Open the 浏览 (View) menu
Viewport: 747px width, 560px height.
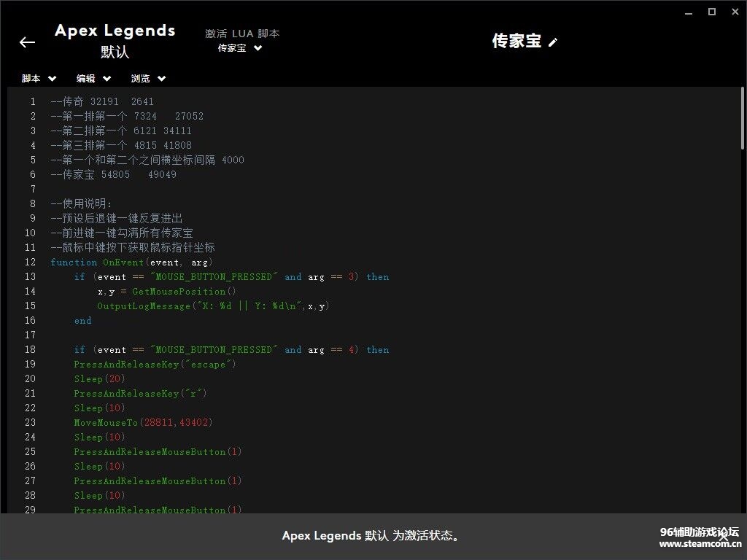pyautogui.click(x=148, y=79)
